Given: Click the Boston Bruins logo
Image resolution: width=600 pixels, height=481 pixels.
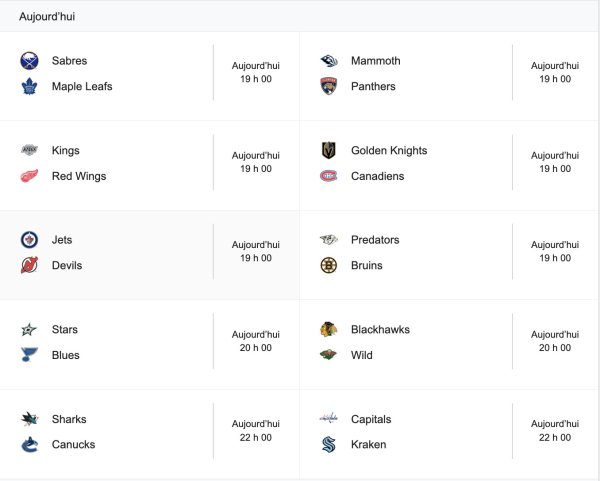Looking at the screenshot, I should (329, 266).
